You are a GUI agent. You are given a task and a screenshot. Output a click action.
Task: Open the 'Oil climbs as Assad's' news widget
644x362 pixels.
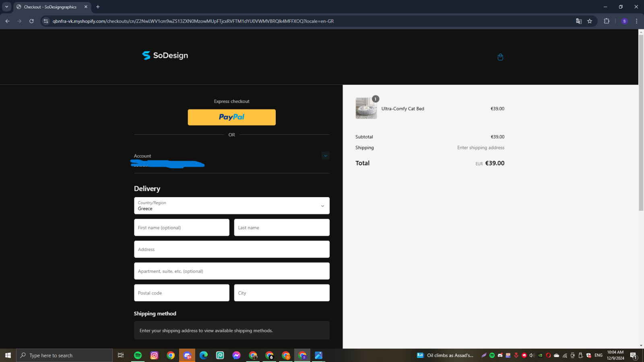click(445, 355)
